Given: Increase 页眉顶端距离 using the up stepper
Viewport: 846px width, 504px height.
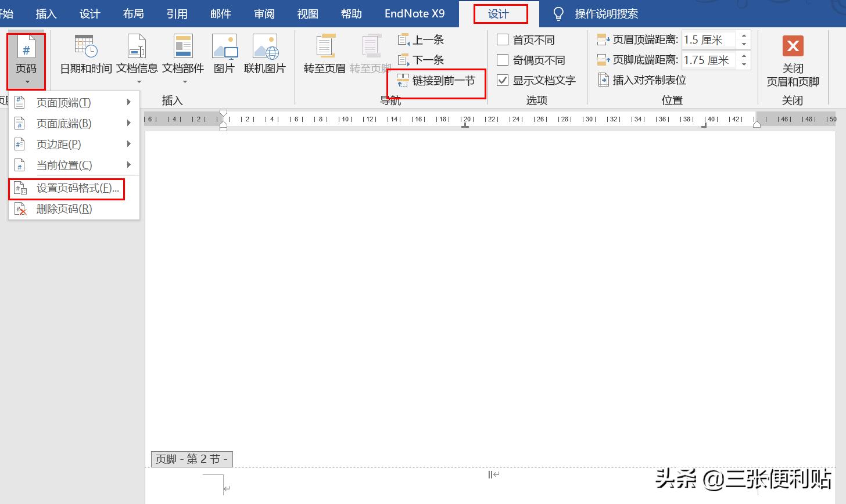Looking at the screenshot, I should pyautogui.click(x=744, y=35).
